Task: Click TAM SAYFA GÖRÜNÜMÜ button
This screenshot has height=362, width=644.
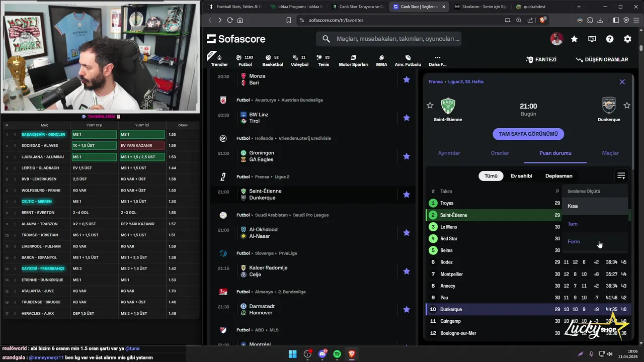Action: [528, 134]
